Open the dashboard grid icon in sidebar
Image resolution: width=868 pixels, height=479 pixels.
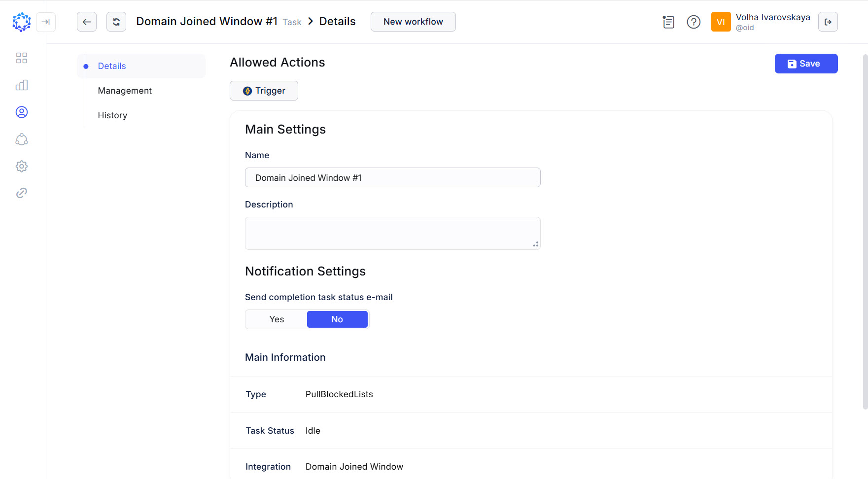pos(22,58)
